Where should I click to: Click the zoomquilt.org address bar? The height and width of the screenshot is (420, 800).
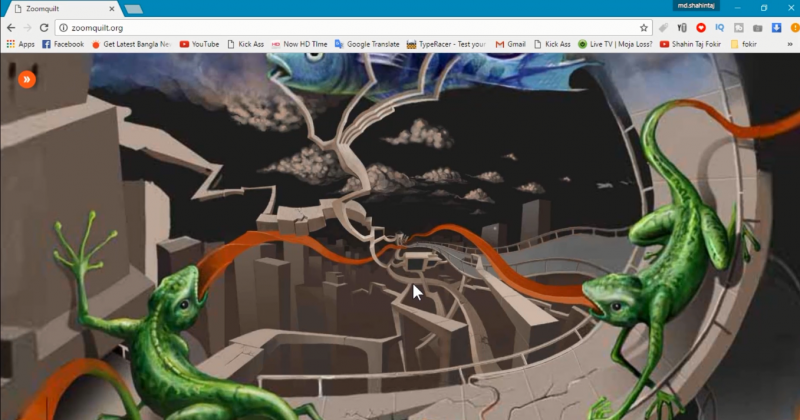pyautogui.click(x=352, y=28)
